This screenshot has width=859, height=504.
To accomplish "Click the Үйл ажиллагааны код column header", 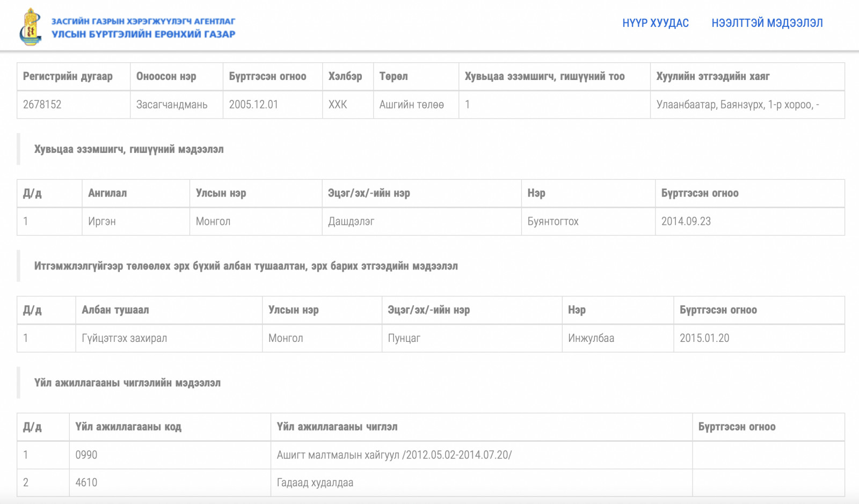I will (128, 427).
